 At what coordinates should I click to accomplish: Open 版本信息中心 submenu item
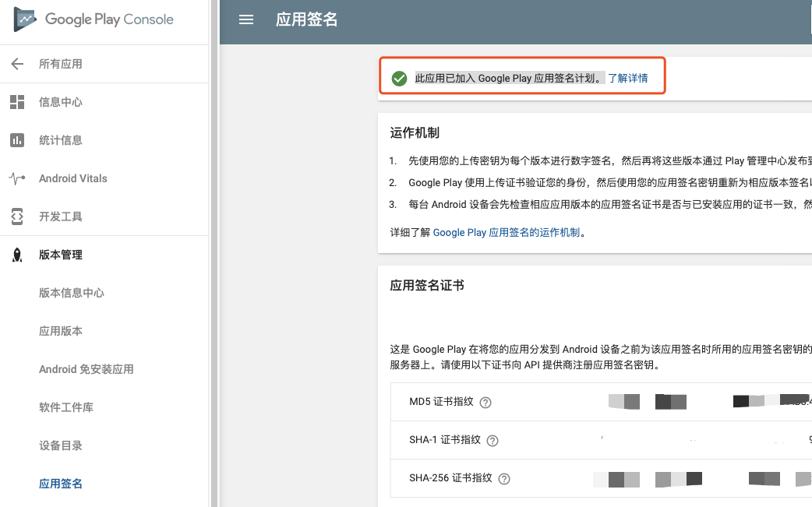[72, 293]
